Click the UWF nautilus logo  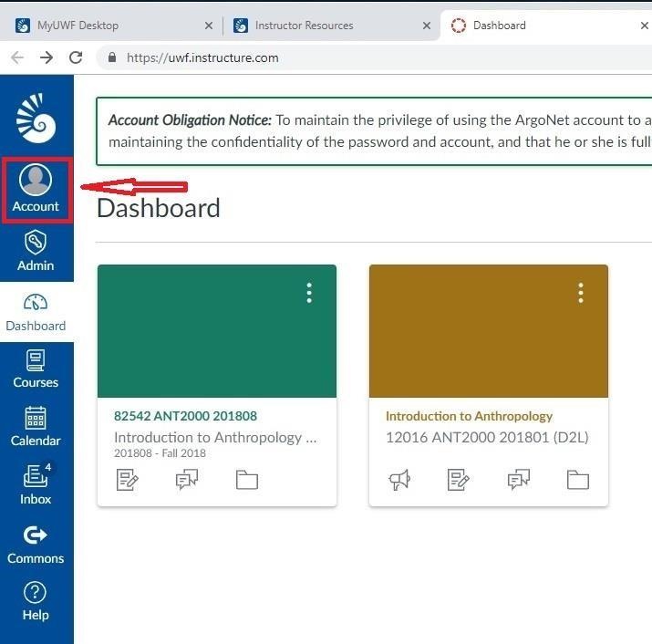(x=36, y=119)
